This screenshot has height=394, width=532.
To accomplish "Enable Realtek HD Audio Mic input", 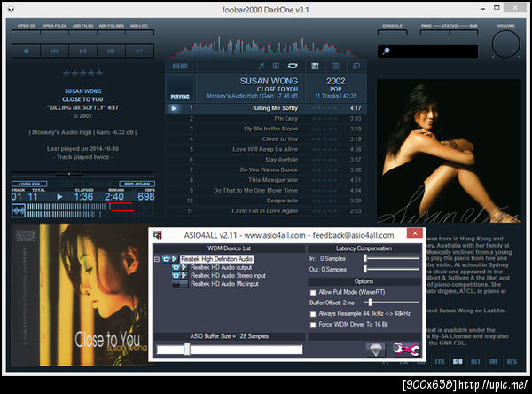I will coord(180,284).
